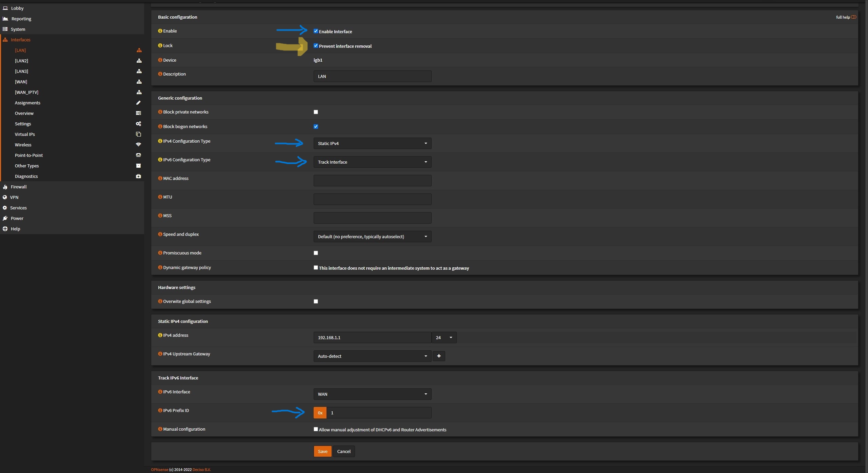Toggle the full help switch
The height and width of the screenshot is (473, 868).
(853, 17)
